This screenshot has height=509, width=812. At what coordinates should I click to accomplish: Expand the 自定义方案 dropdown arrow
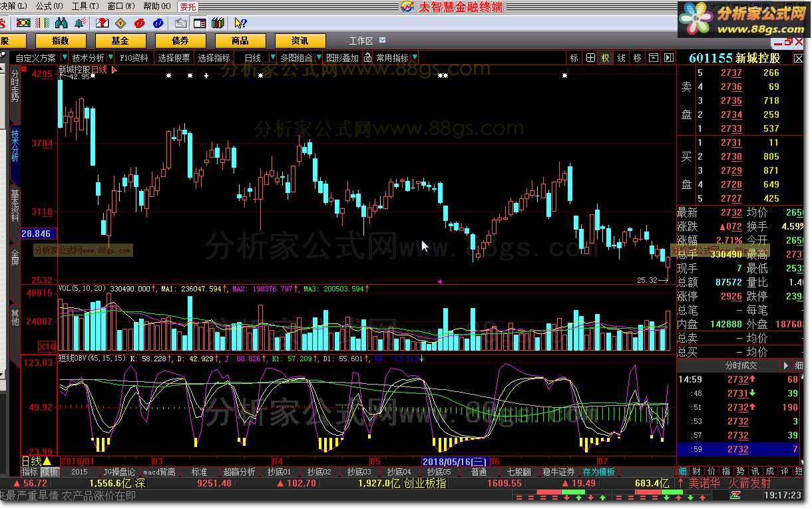click(65, 59)
